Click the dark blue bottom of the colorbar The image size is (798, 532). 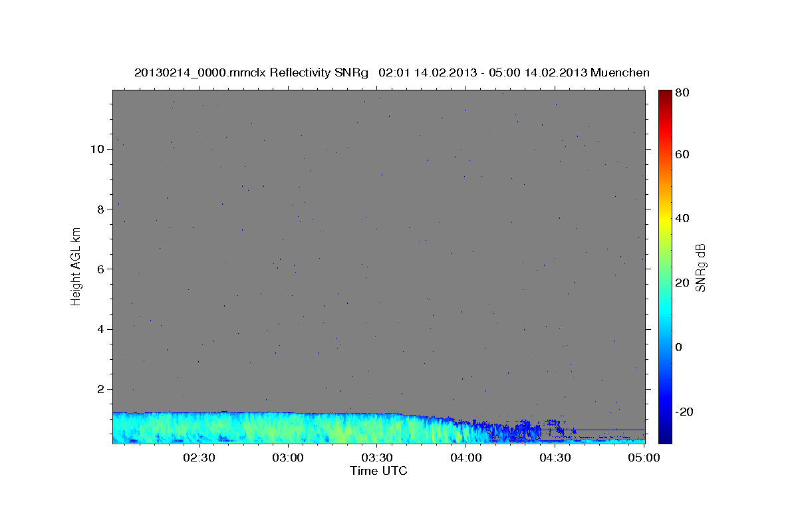point(665,436)
